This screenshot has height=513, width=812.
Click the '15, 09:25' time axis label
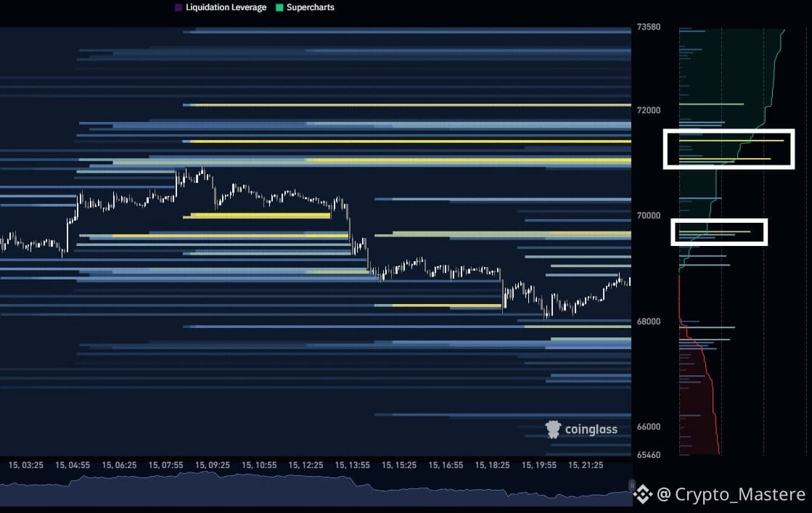213,465
